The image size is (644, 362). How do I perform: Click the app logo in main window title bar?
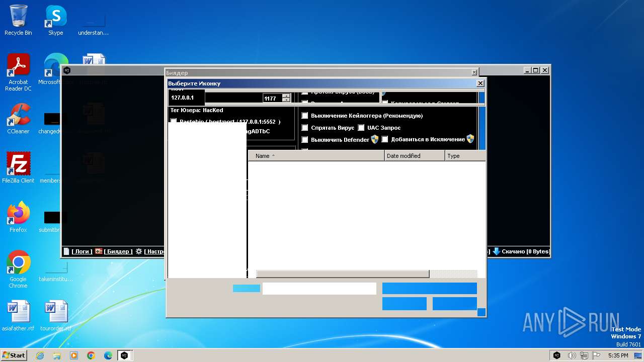coord(67,70)
